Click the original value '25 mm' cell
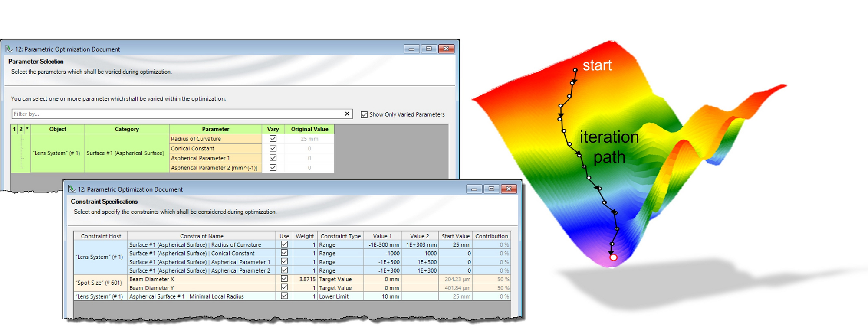 pos(309,139)
